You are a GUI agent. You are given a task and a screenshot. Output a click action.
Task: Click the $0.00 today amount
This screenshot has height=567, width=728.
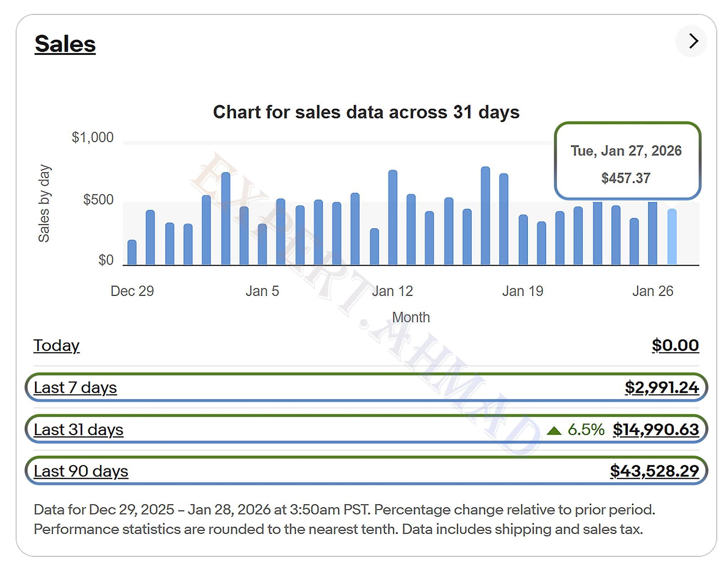675,346
